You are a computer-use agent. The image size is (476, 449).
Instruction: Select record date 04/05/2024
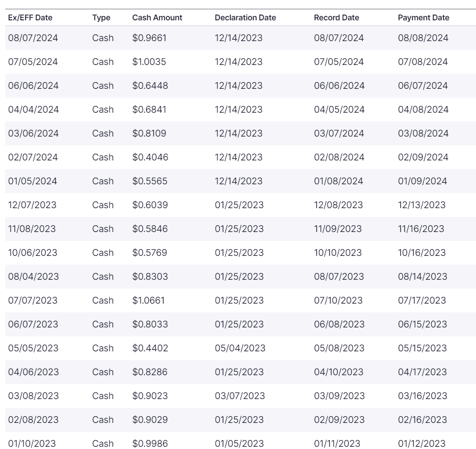click(339, 110)
